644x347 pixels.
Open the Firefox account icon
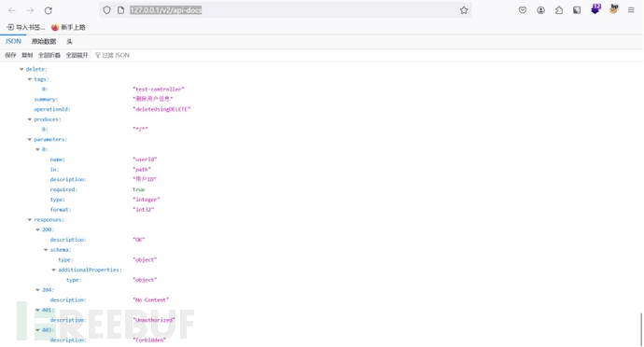pyautogui.click(x=541, y=10)
